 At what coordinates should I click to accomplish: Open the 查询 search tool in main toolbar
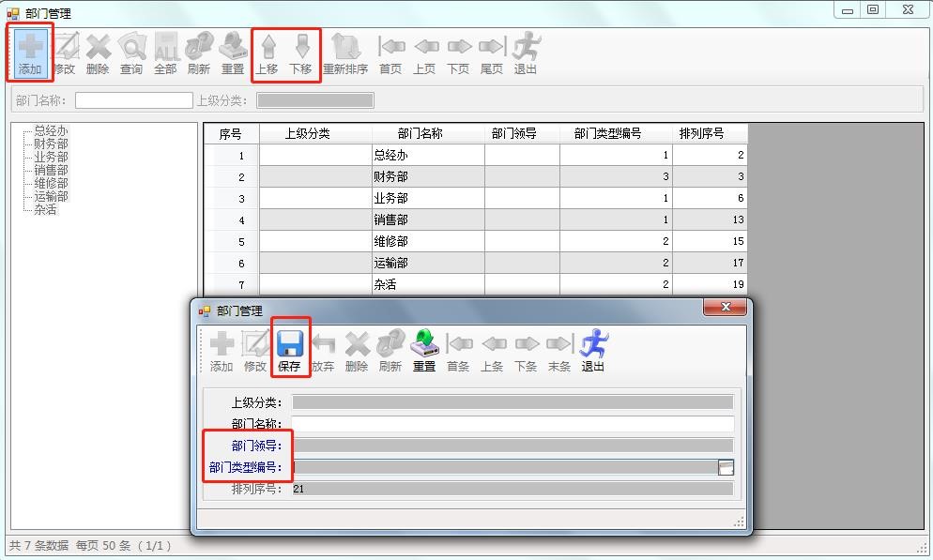pos(131,53)
